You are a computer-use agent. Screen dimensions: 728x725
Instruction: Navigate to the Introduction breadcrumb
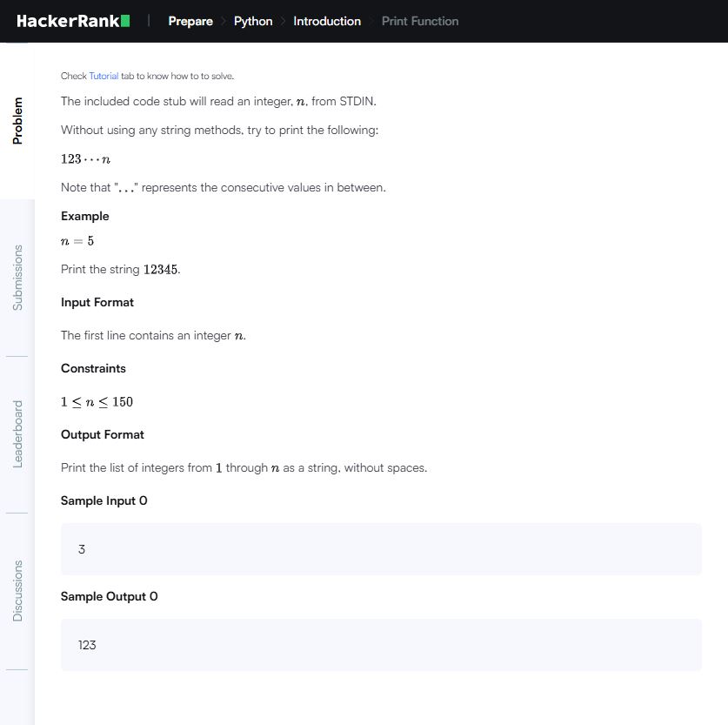click(x=327, y=21)
